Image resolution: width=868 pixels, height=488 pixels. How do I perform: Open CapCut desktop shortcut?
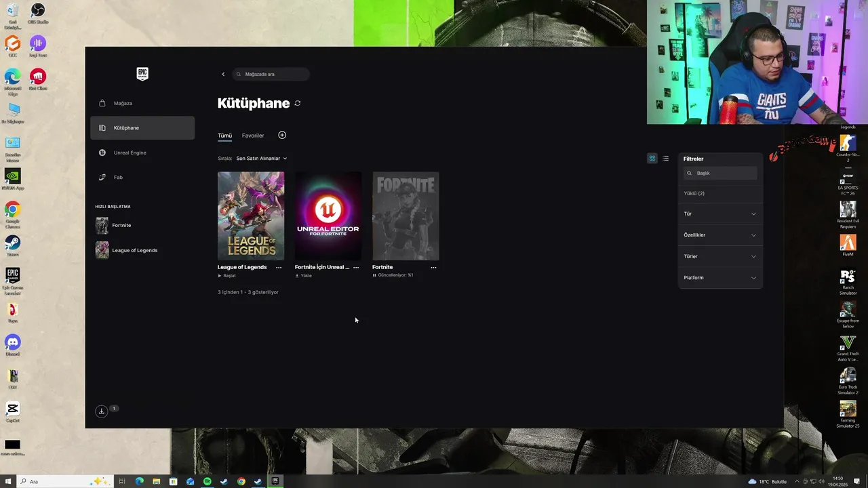(12, 411)
